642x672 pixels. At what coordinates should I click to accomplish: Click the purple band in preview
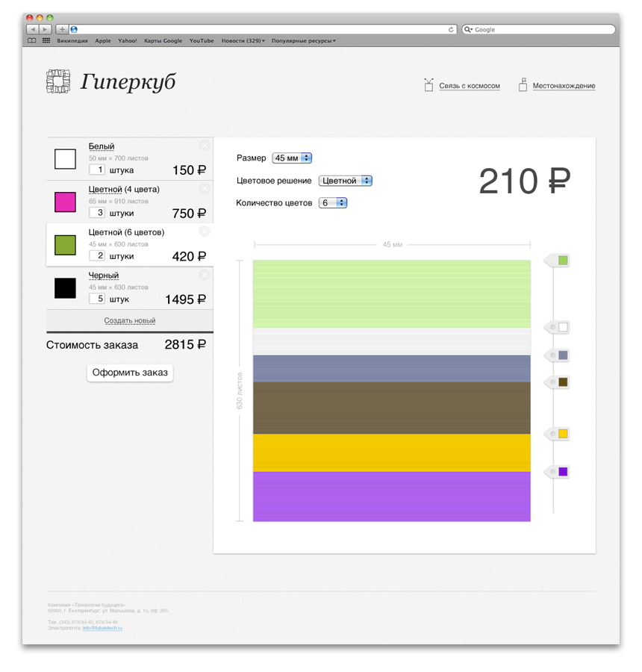[392, 497]
